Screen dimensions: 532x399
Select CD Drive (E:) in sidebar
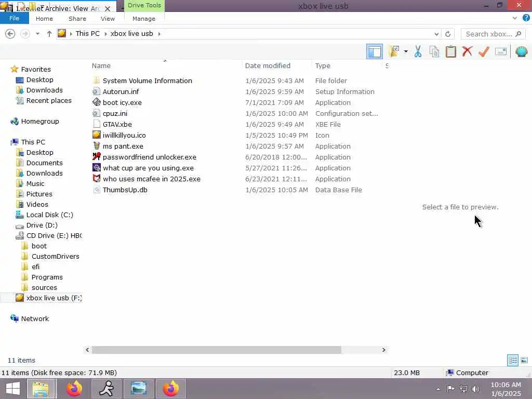54,235
